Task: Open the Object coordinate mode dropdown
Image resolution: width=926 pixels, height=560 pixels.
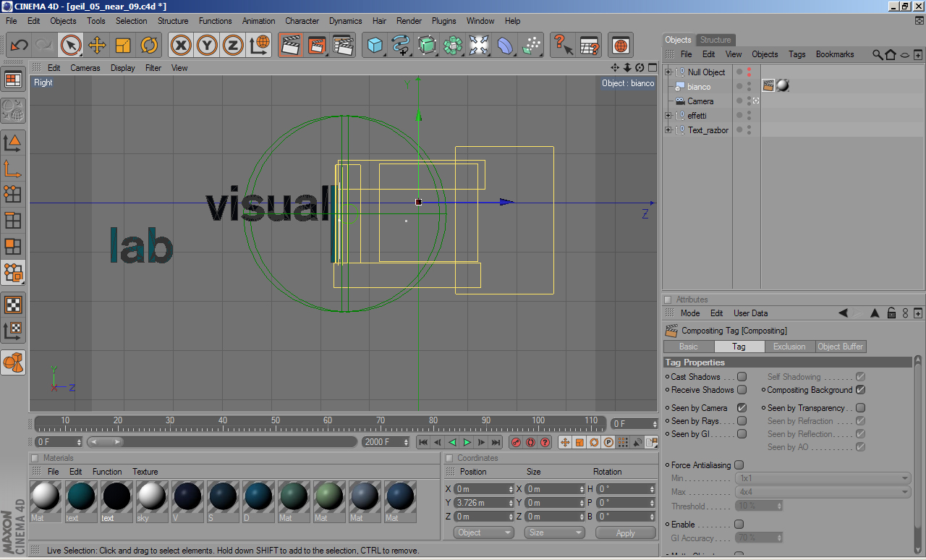Action: [x=484, y=533]
